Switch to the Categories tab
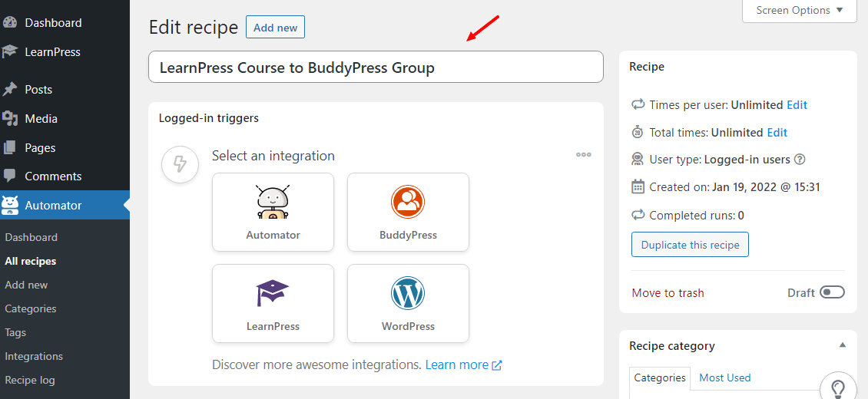The image size is (868, 399). (660, 378)
